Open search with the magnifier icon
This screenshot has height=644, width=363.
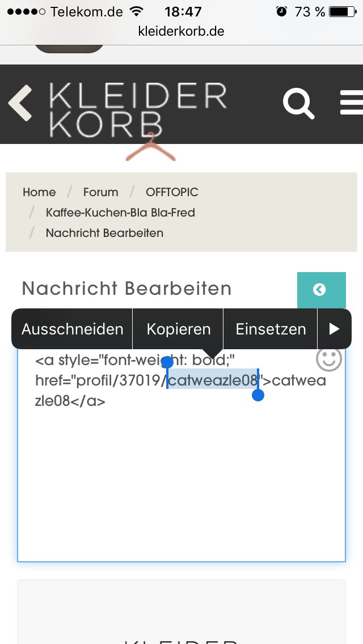(298, 103)
